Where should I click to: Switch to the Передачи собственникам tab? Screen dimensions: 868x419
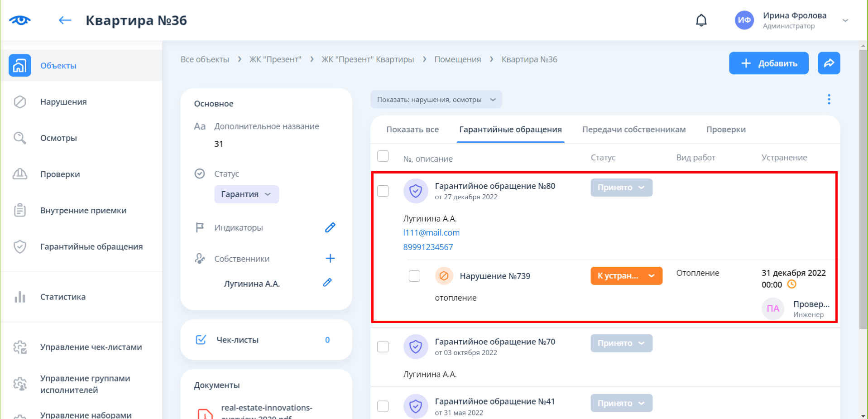pyautogui.click(x=633, y=130)
